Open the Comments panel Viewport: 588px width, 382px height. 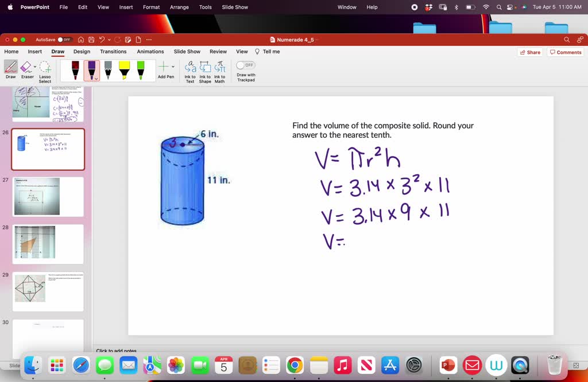[x=565, y=52]
